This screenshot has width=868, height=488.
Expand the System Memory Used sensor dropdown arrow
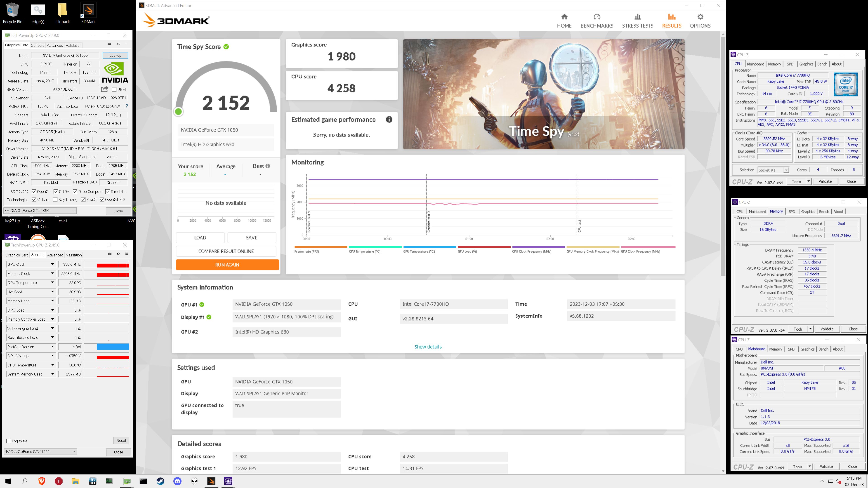53,374
